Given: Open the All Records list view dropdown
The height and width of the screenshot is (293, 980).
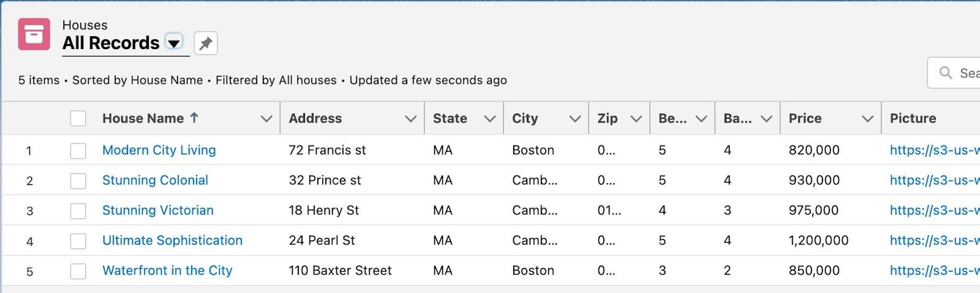Looking at the screenshot, I should (174, 43).
